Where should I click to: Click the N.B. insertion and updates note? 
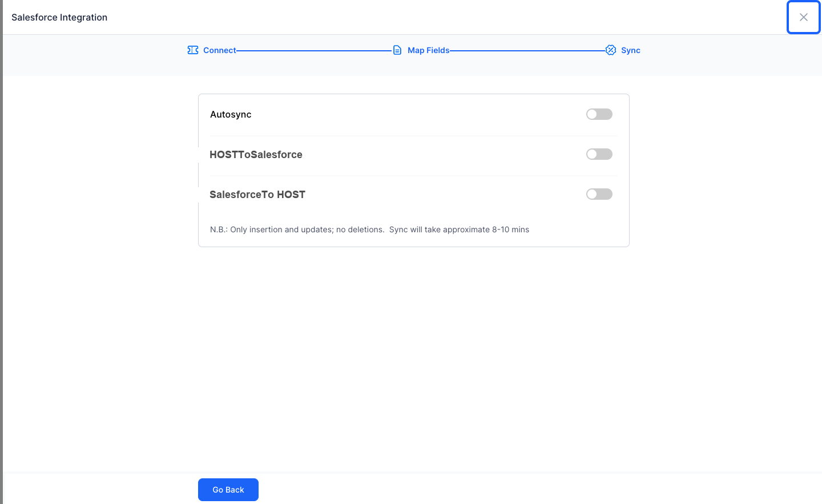369,229
